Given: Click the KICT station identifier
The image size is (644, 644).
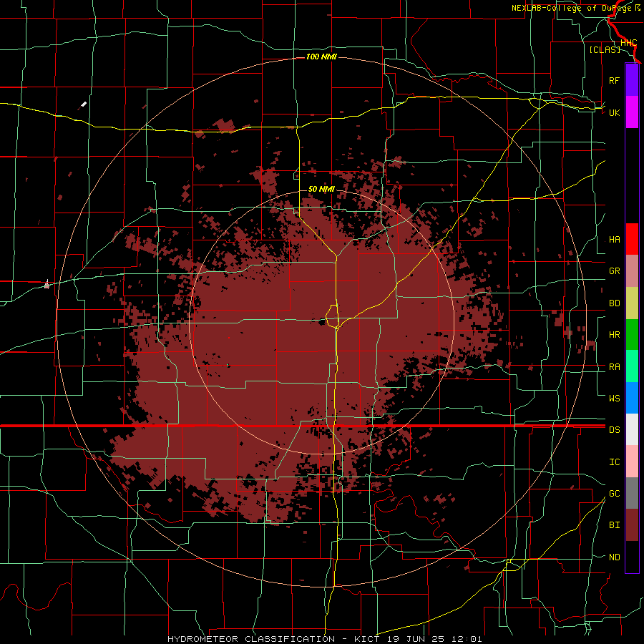Looking at the screenshot, I should [368, 639].
